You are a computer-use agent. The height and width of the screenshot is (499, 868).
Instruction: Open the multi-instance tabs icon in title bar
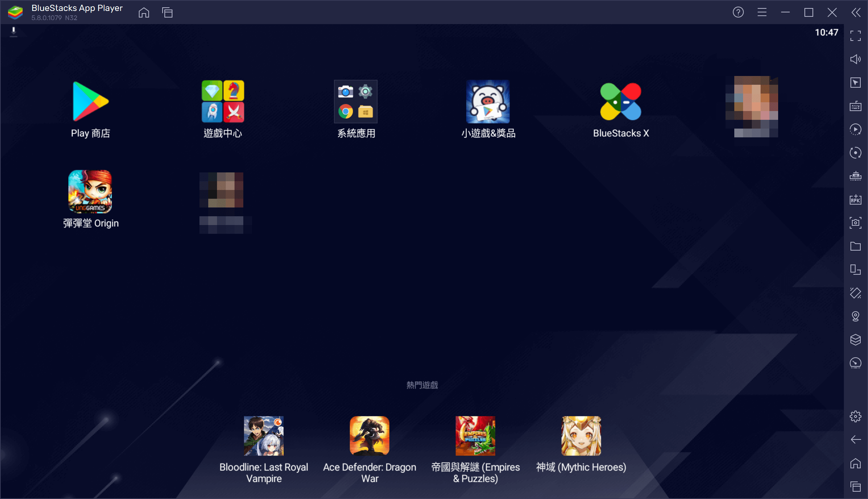167,12
